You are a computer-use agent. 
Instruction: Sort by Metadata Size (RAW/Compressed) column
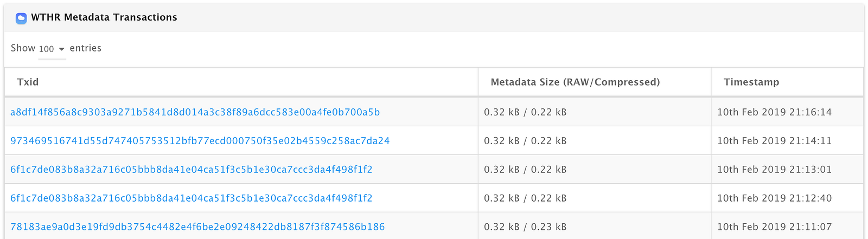[x=575, y=82]
